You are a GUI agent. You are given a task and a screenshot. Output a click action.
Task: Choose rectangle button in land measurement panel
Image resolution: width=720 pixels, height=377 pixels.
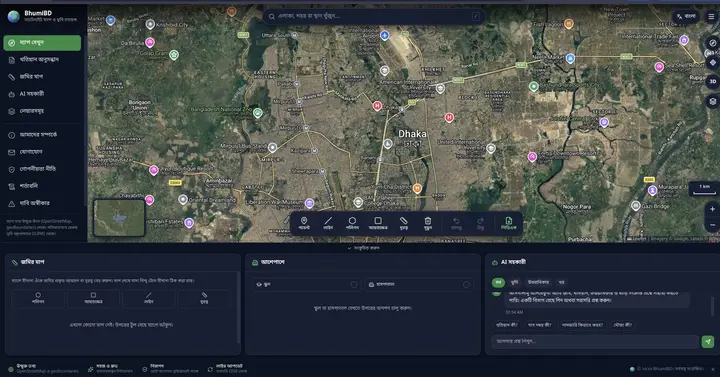93,298
